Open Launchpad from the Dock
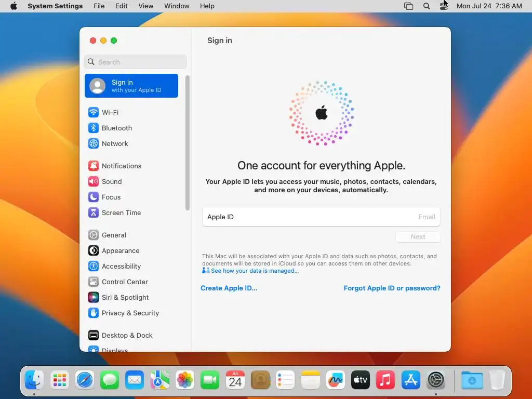This screenshot has height=399, width=532. [x=60, y=380]
